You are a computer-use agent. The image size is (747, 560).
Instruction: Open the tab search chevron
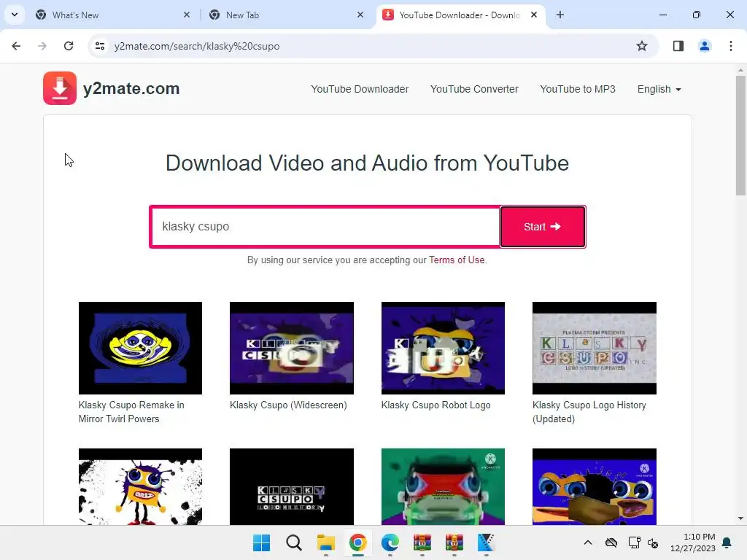click(15, 15)
